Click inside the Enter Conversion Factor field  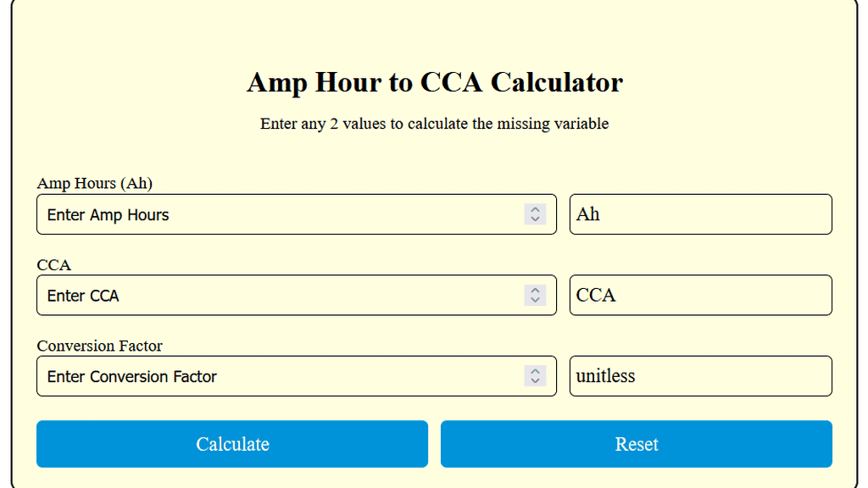pos(254,376)
